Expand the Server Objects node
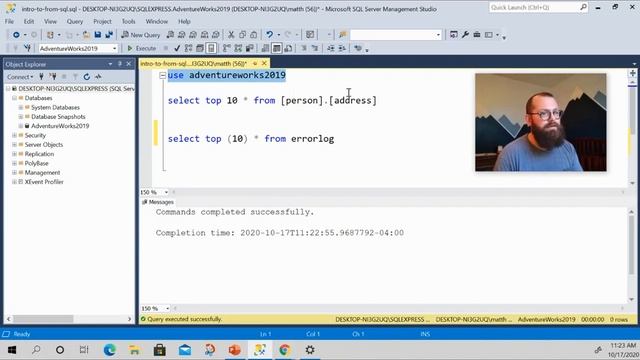The width and height of the screenshot is (640, 360). click(x=14, y=144)
